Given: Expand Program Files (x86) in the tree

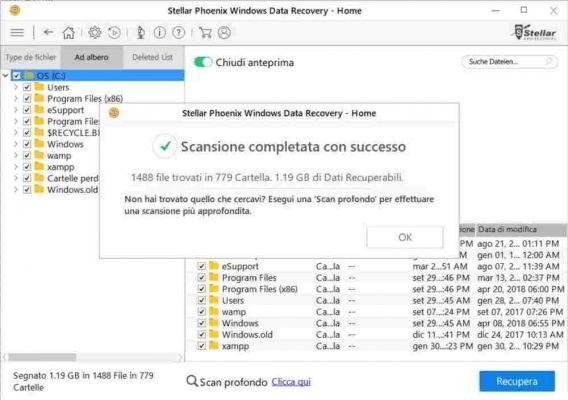Looking at the screenshot, I should point(16,99).
